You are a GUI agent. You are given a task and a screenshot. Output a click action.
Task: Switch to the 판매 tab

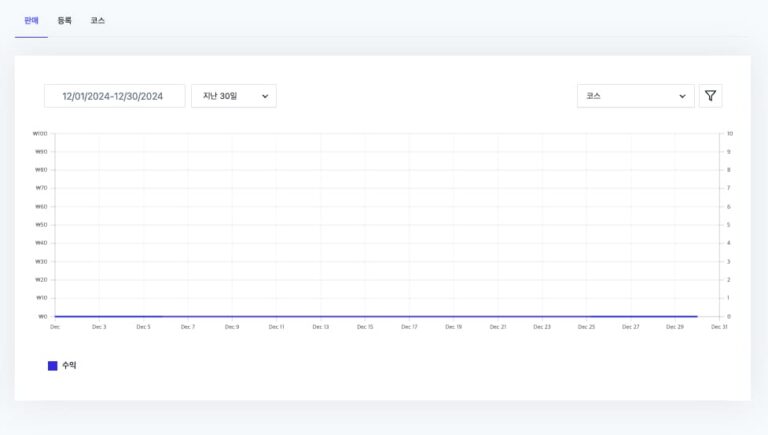pos(31,20)
